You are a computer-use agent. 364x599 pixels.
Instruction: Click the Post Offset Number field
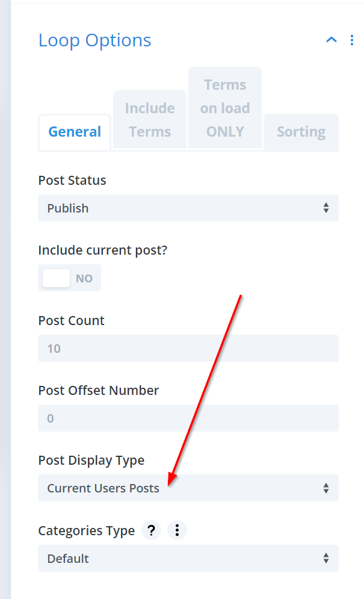[x=188, y=418]
